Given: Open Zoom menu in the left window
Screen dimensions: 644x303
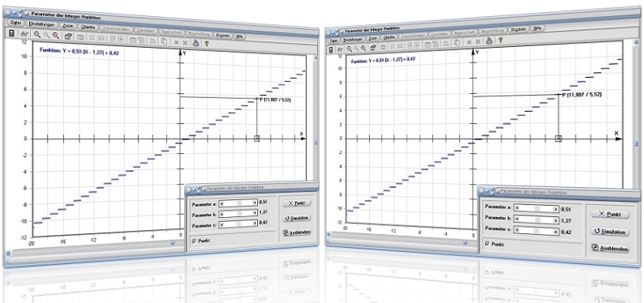Looking at the screenshot, I should click(x=67, y=26).
